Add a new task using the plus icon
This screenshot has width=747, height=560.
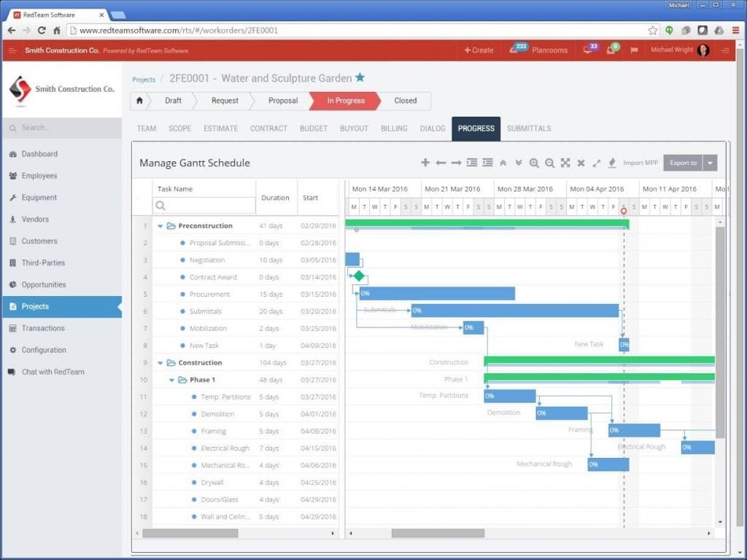tap(425, 163)
